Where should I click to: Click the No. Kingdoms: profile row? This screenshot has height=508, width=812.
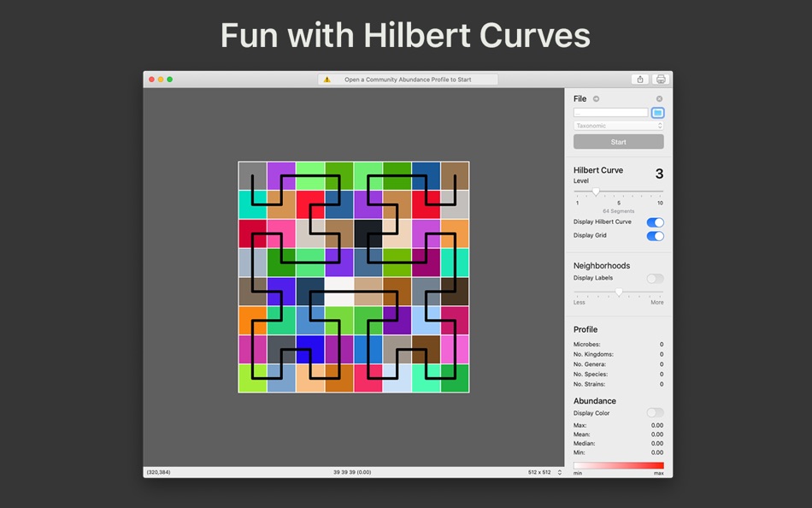[618, 354]
